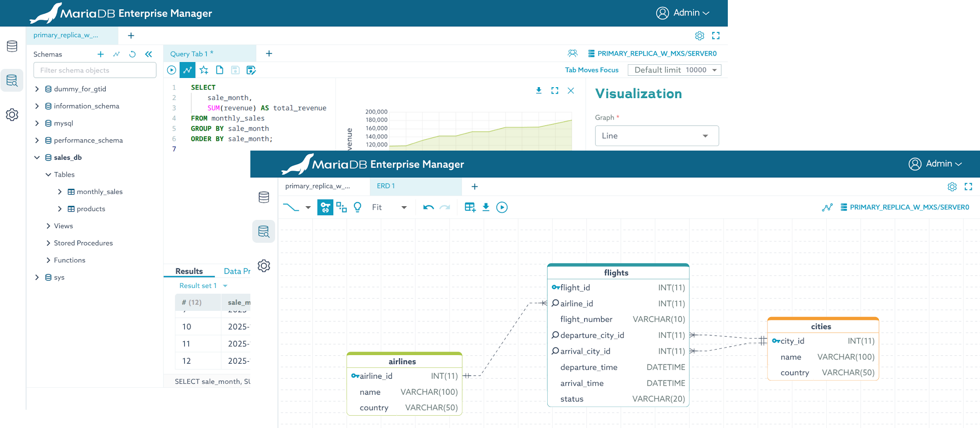Click the Filter schema objects search field
The image size is (980, 428).
tap(95, 70)
